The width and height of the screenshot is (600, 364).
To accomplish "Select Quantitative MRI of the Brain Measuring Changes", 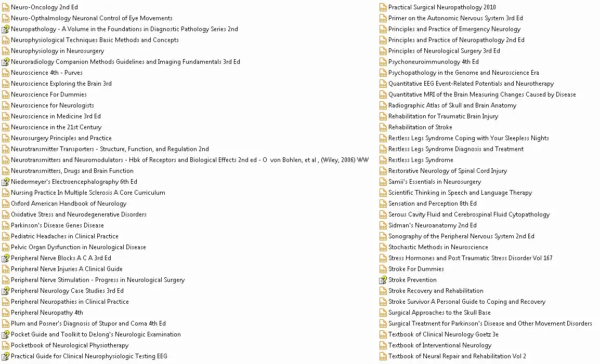I will [x=482, y=95].
